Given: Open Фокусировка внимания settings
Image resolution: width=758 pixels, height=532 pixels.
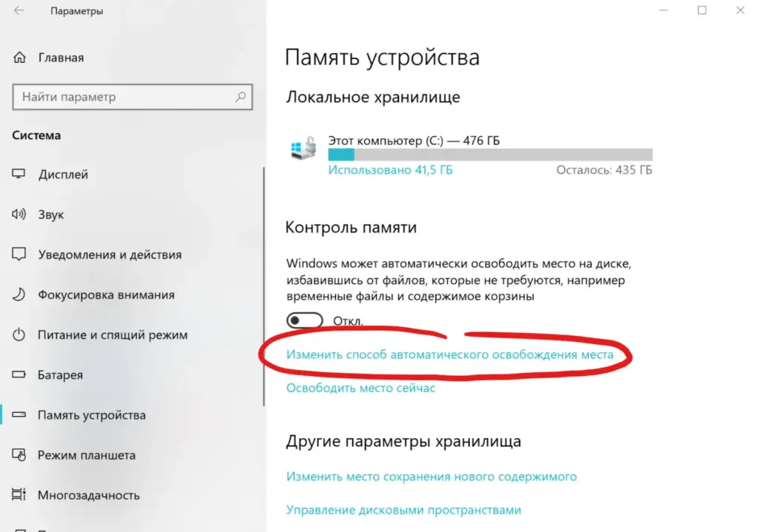Looking at the screenshot, I should (x=107, y=294).
